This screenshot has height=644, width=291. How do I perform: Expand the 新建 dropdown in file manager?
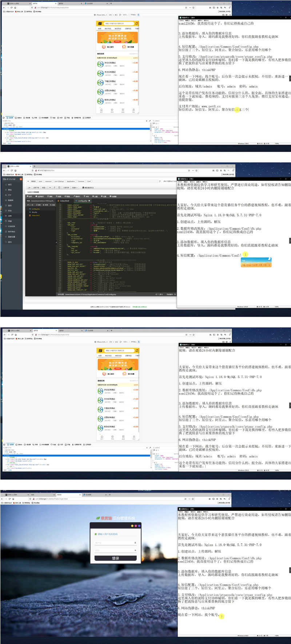pos(44,188)
